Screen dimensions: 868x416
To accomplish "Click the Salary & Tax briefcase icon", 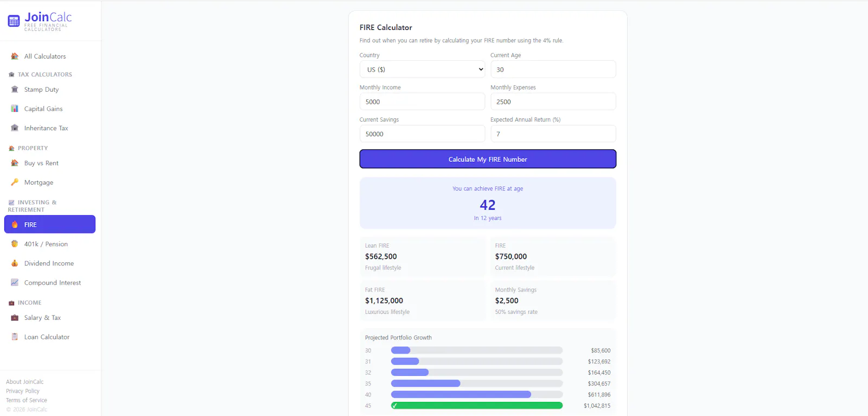I will click(15, 318).
